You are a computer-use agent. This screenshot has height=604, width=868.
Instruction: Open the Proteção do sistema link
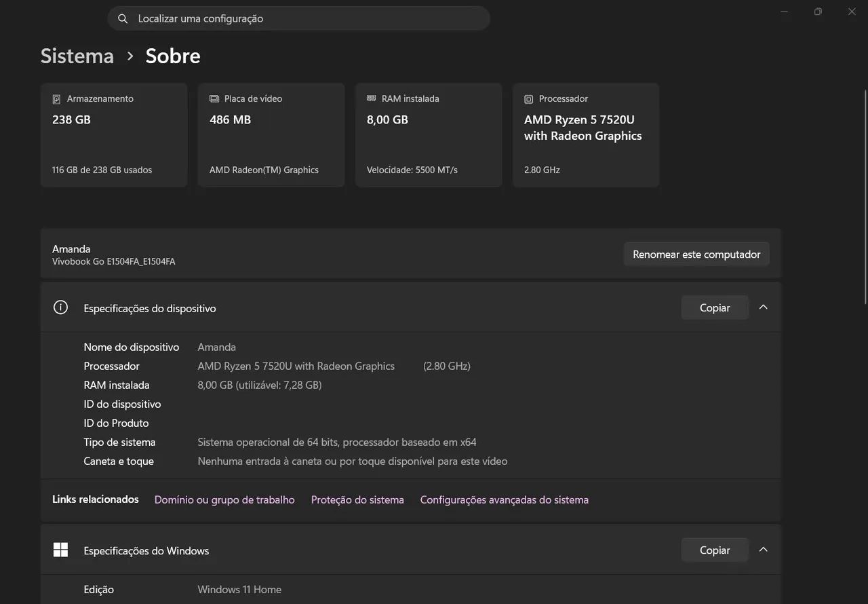point(357,499)
